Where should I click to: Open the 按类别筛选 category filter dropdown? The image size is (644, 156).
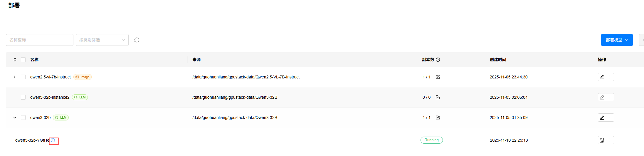click(102, 40)
